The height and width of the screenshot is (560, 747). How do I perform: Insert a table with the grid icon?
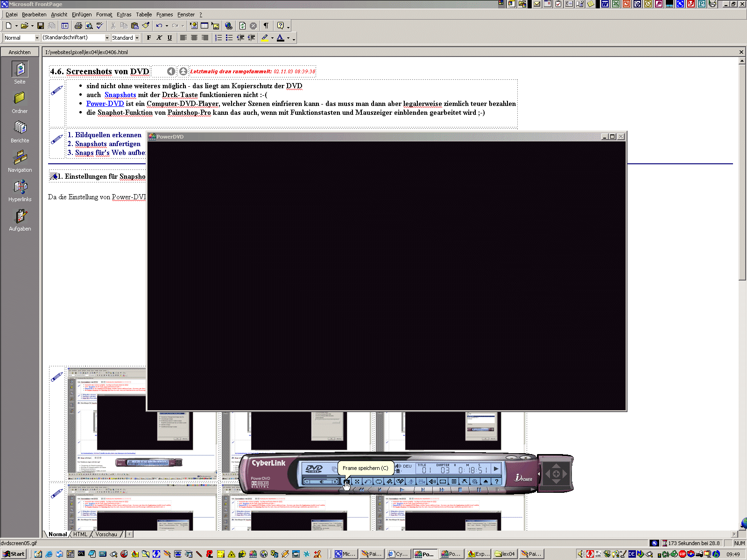(x=204, y=26)
